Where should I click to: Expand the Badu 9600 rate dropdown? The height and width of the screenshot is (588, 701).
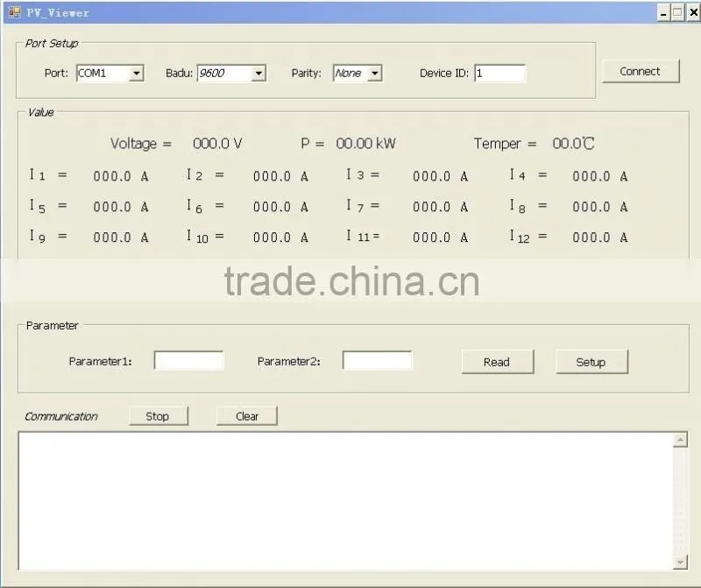tap(258, 74)
